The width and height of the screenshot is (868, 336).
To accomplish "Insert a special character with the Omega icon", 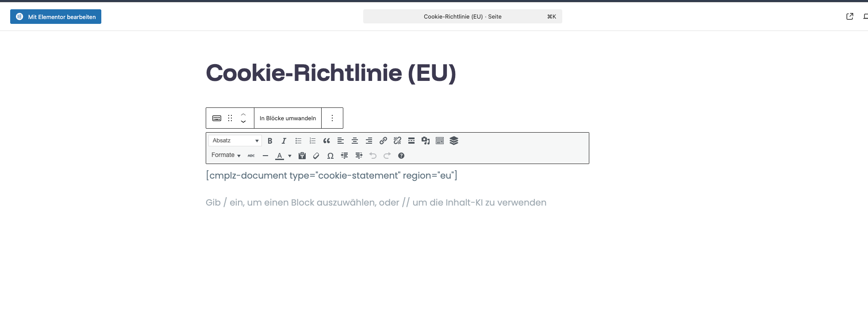I will coord(330,156).
